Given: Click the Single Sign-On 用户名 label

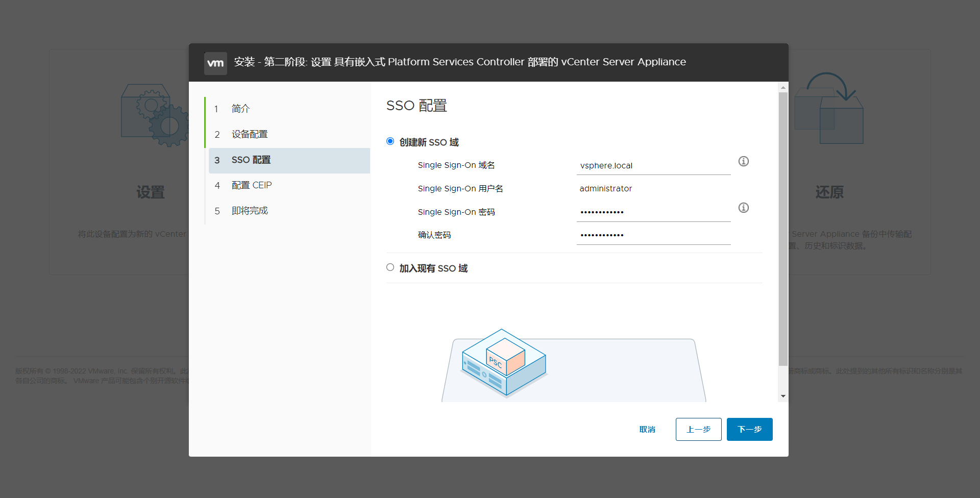Looking at the screenshot, I should (x=460, y=189).
